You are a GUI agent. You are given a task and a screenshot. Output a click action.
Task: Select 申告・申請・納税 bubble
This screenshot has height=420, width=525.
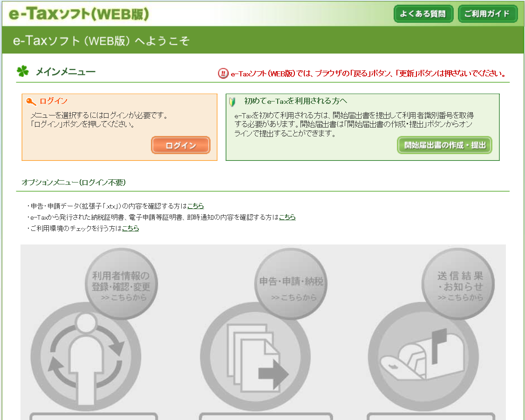point(291,285)
